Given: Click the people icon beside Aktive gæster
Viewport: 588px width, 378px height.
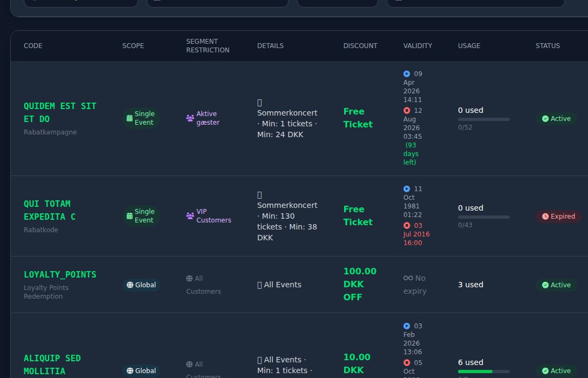Looking at the screenshot, I should [x=190, y=118].
